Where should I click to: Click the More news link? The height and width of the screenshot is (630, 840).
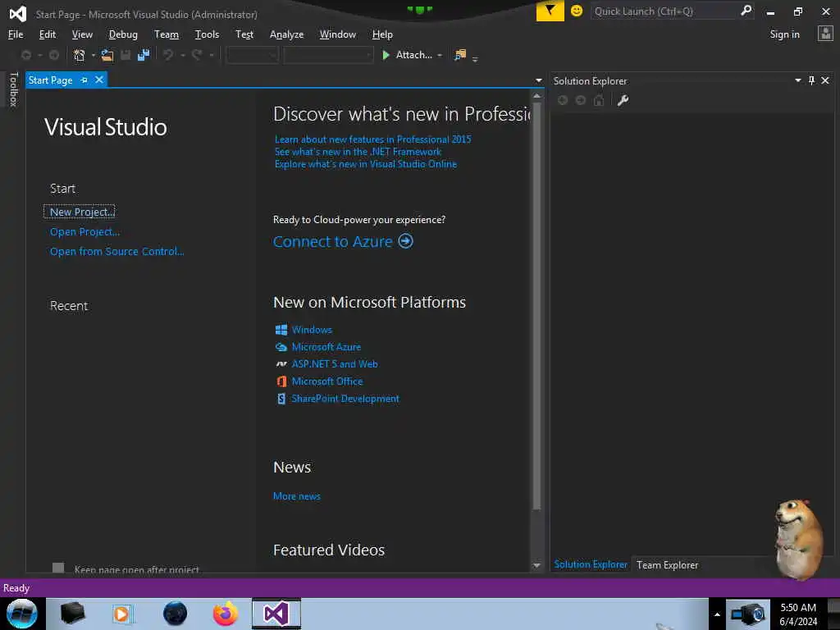pyautogui.click(x=297, y=496)
